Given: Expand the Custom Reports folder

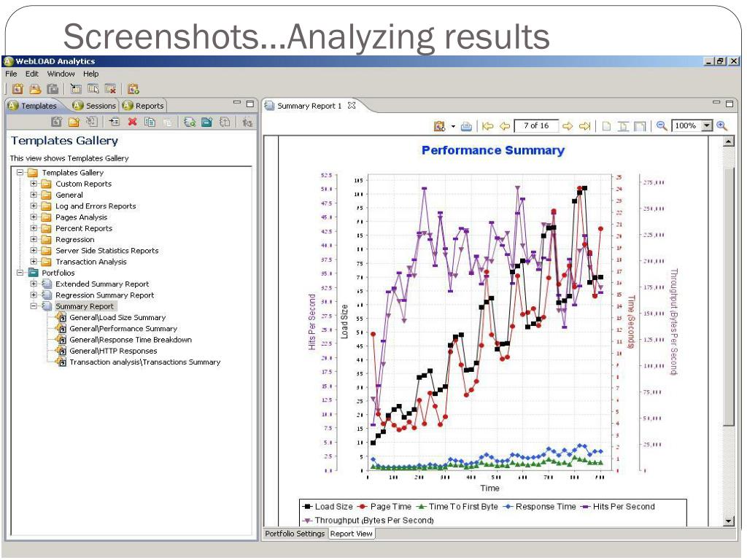Looking at the screenshot, I should (x=34, y=183).
